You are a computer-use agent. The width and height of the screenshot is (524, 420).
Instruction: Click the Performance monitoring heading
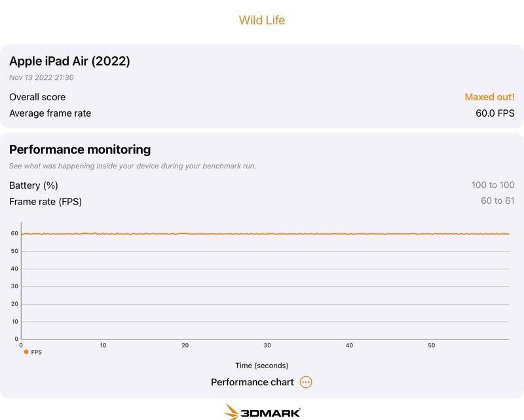coord(80,149)
